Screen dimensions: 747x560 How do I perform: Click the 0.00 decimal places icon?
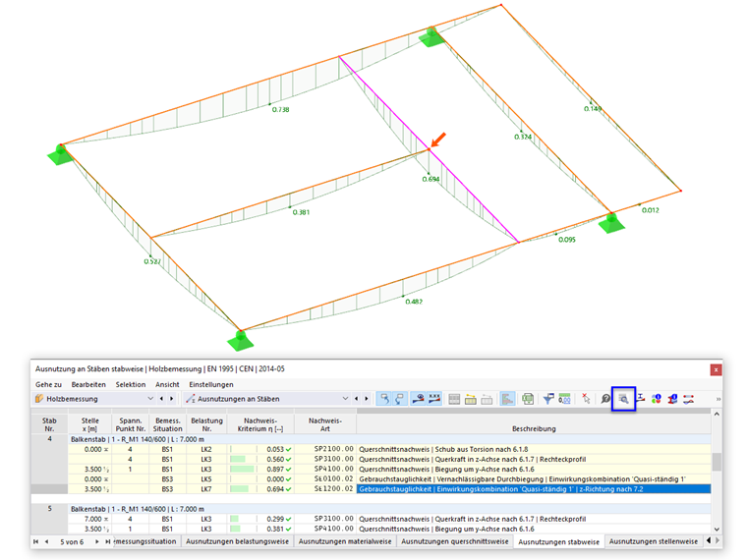click(564, 399)
